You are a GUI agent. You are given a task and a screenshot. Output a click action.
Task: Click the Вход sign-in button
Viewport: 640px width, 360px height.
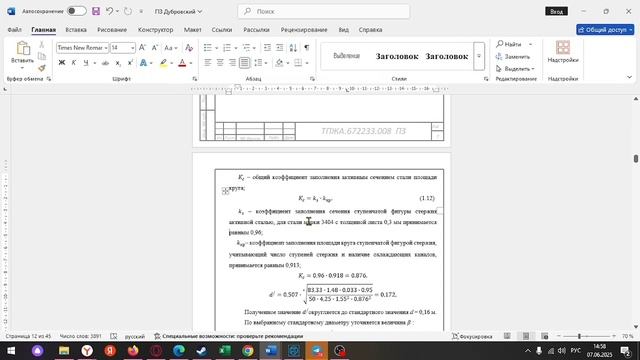(556, 11)
